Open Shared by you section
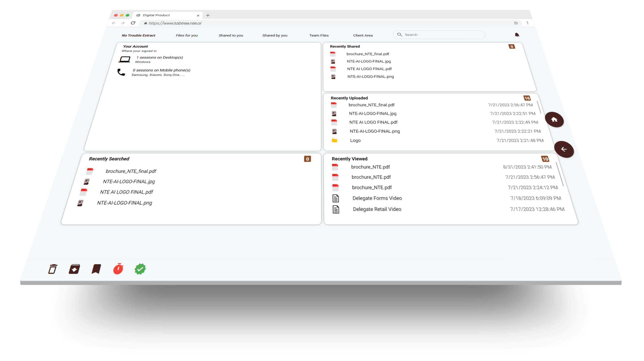The image size is (644, 361). 275,35
